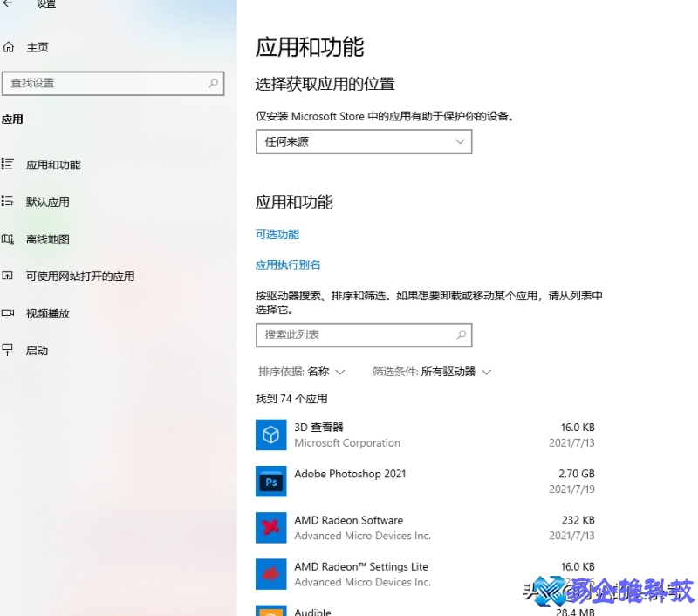Image resolution: width=698 pixels, height=616 pixels.
Task: Click the 232 KB size value
Action: coord(578,520)
